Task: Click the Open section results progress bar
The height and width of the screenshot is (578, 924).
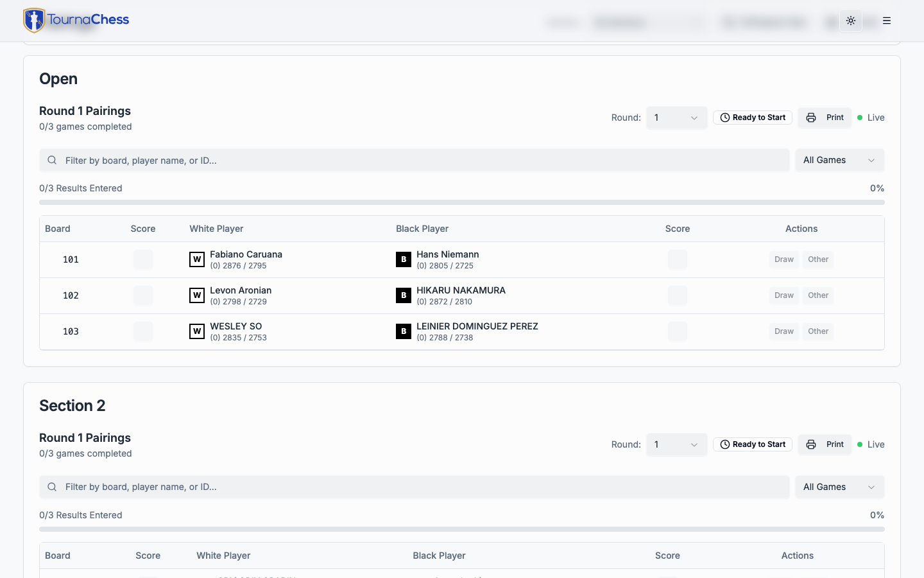Action: tap(461, 202)
